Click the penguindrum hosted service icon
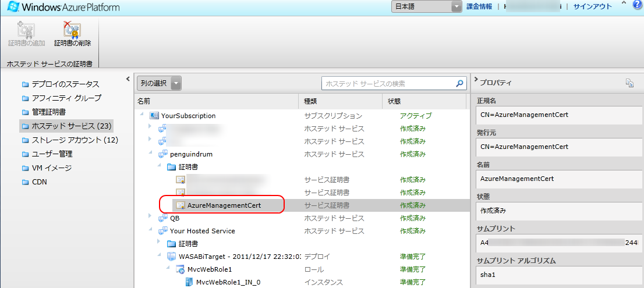Screen dimensions: 644x288 pos(162,154)
